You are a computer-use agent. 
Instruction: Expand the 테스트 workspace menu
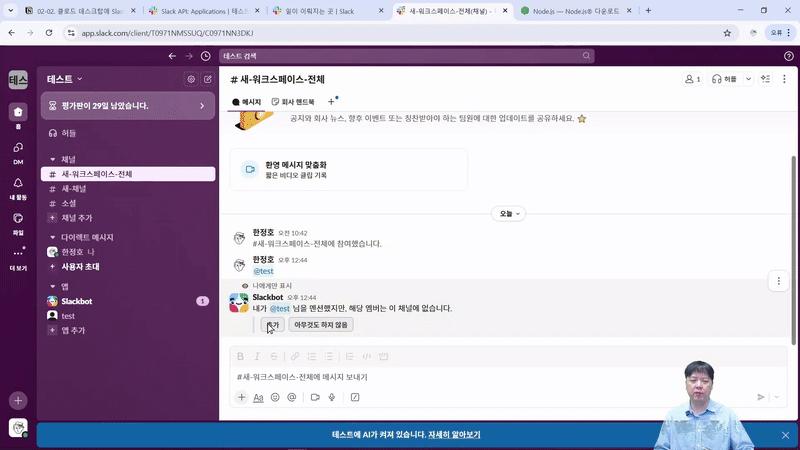click(x=65, y=79)
